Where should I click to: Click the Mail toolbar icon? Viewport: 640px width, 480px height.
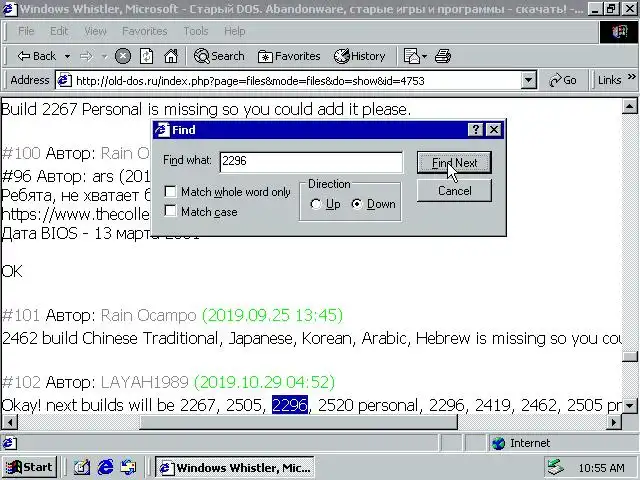coord(411,56)
